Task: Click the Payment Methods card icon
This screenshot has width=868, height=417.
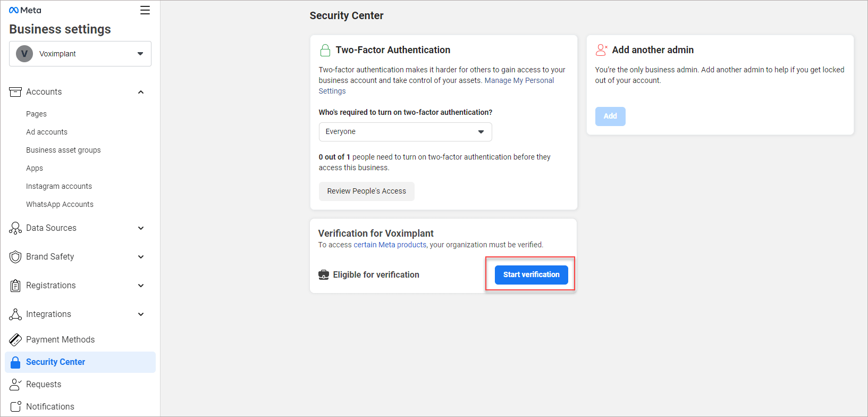Action: (15, 339)
